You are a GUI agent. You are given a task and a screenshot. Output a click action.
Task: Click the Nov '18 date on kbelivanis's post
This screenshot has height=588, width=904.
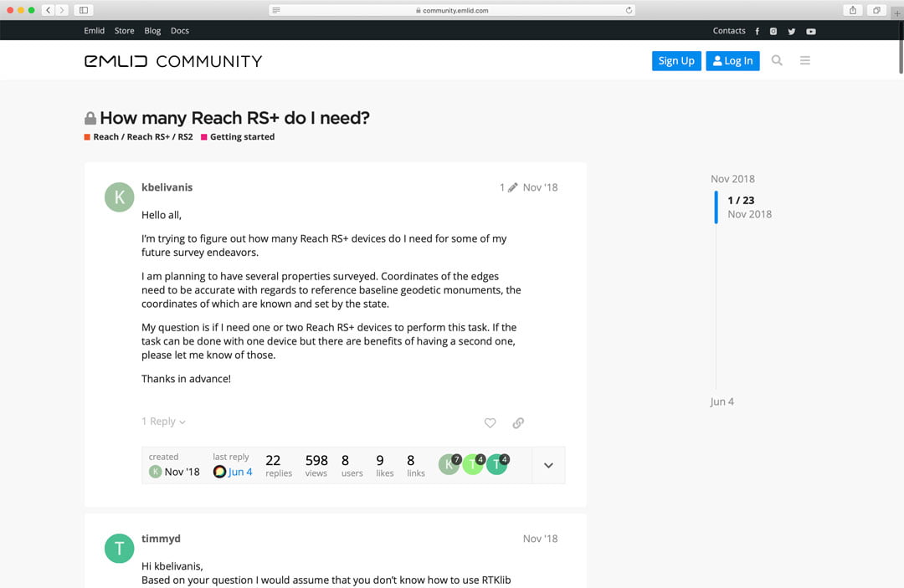coord(540,187)
